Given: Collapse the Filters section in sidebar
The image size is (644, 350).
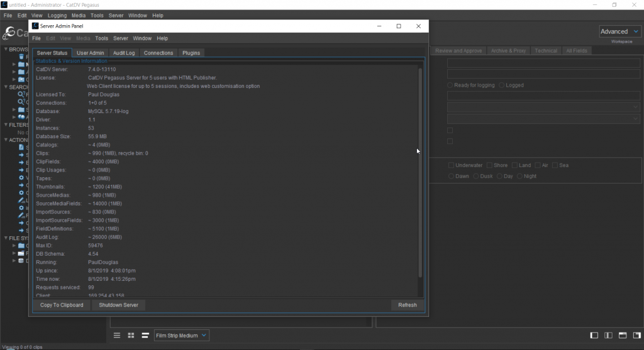Looking at the screenshot, I should coord(6,125).
